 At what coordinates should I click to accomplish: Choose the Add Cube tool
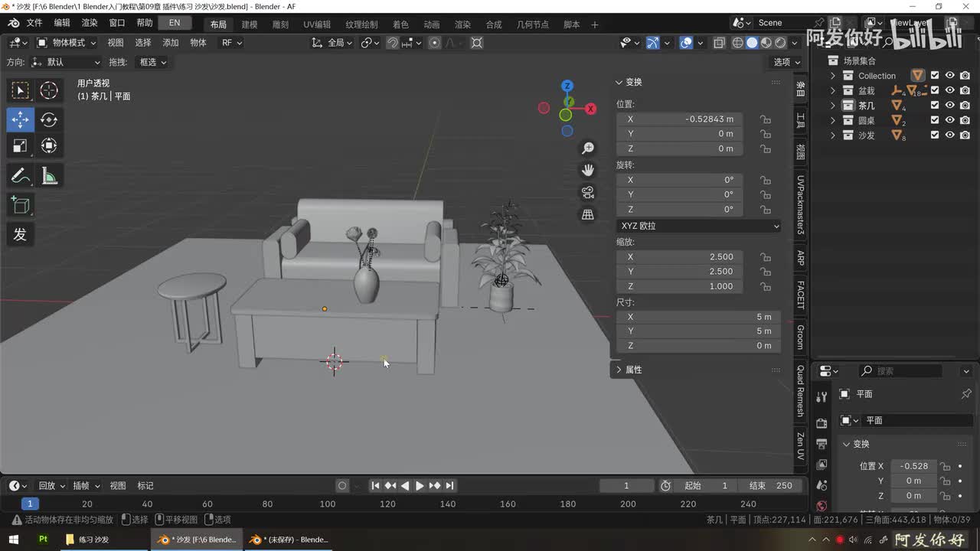pos(21,205)
